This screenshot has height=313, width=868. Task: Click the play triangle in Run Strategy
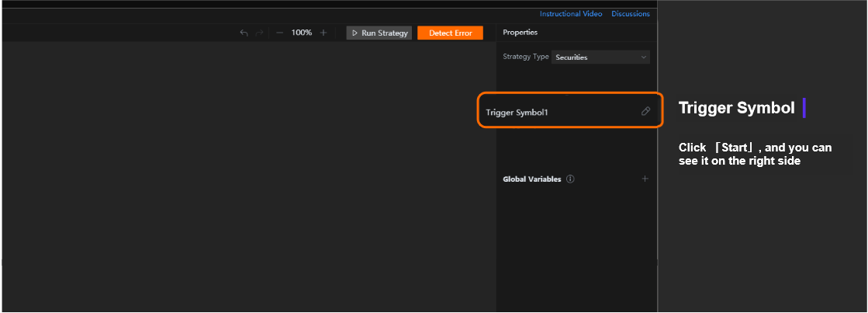coord(354,33)
